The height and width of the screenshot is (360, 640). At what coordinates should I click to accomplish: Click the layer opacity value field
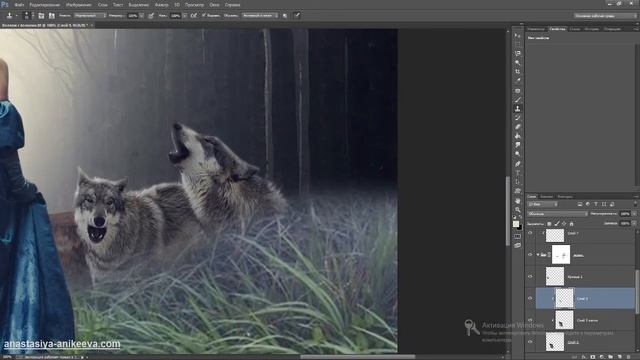pyautogui.click(x=624, y=213)
